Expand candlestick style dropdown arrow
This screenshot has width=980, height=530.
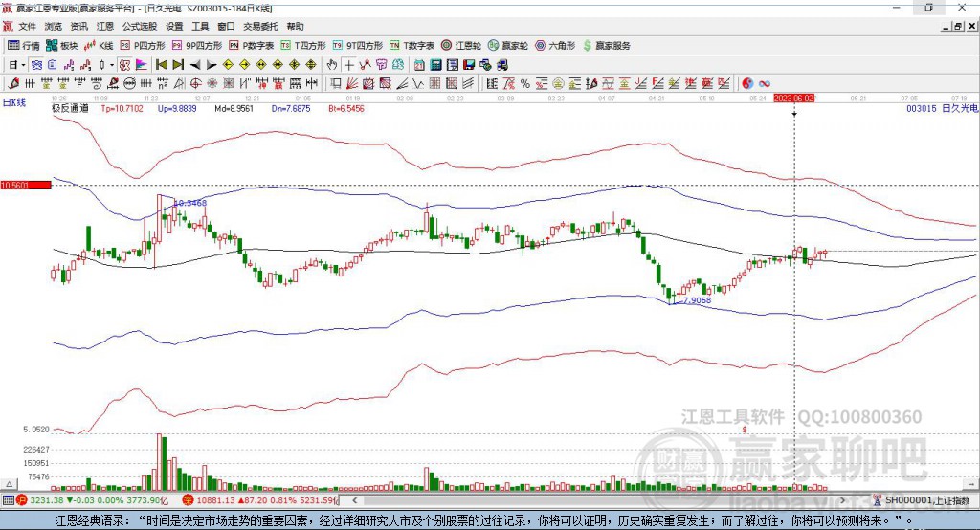point(112,65)
